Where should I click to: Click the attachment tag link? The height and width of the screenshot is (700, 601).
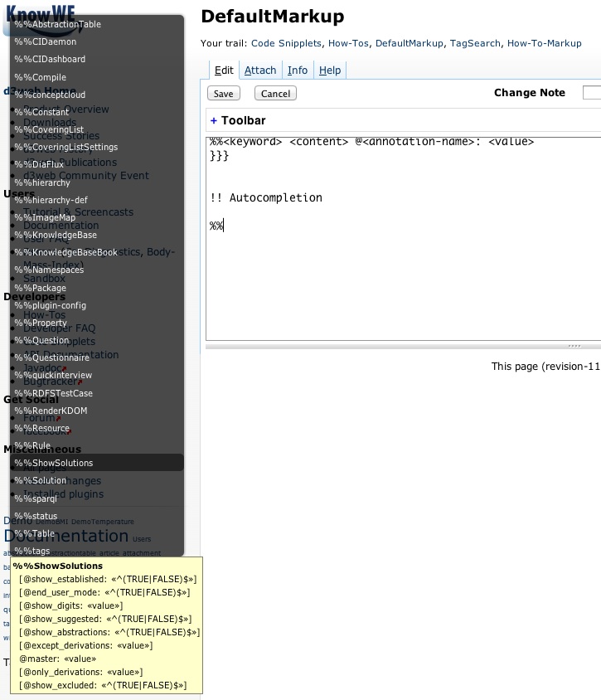142,552
